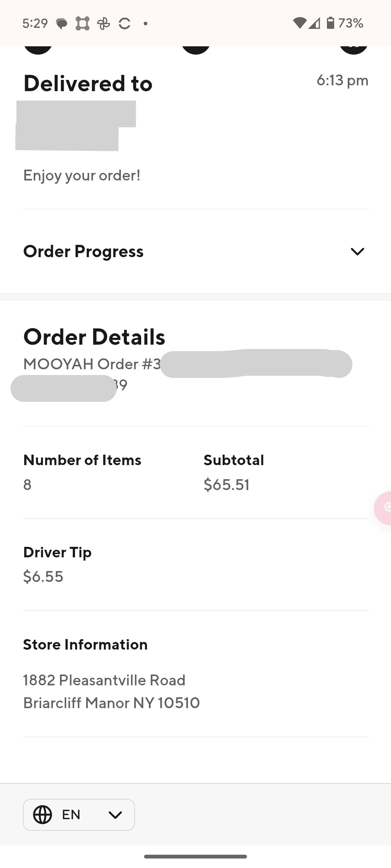Tap the pink floating button on right edge
This screenshot has width=391, height=868.
coord(384,508)
